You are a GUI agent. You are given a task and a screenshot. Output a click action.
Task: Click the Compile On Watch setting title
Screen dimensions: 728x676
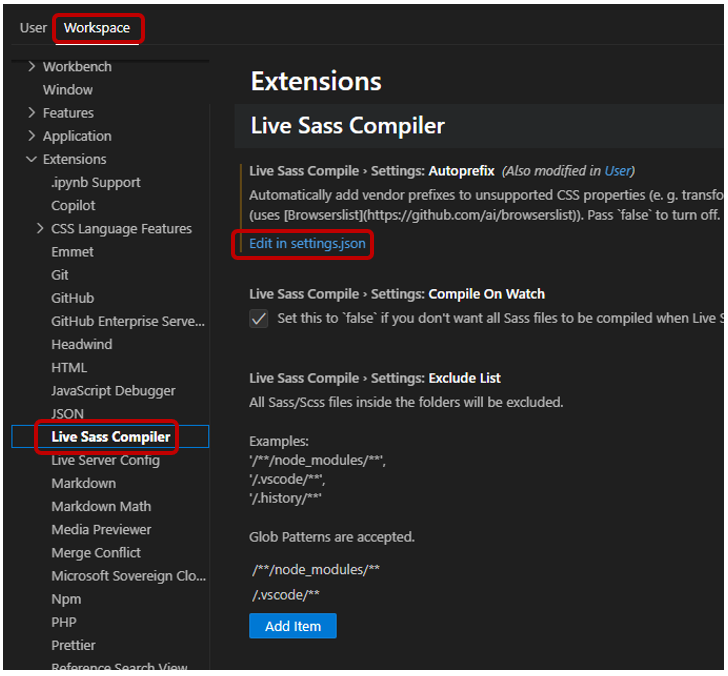click(397, 294)
